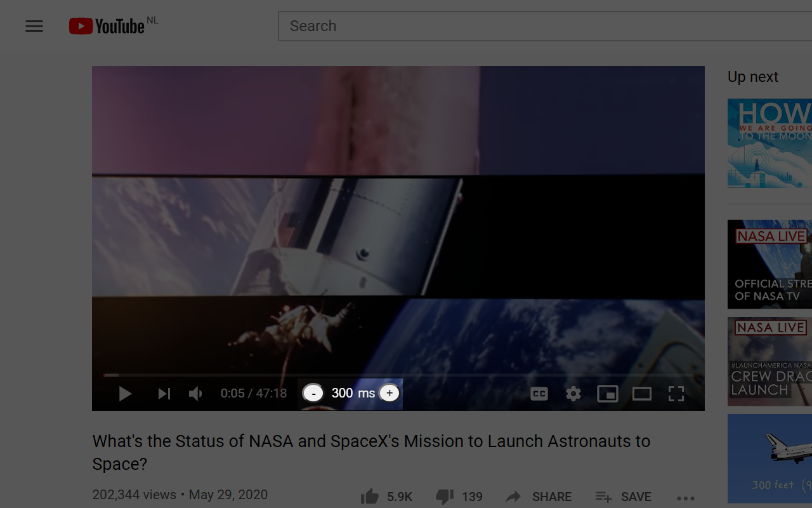Skip to the next video
Screen dimensions: 812x508
click(x=164, y=394)
